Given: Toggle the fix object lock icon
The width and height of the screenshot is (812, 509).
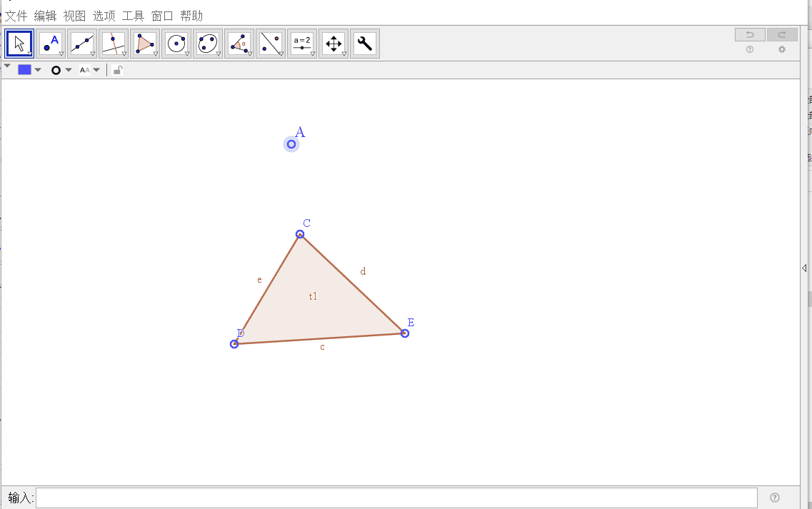Looking at the screenshot, I should click(118, 70).
